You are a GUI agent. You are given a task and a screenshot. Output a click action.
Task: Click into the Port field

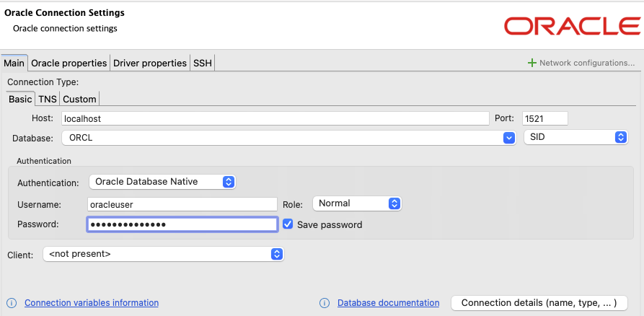tap(545, 118)
